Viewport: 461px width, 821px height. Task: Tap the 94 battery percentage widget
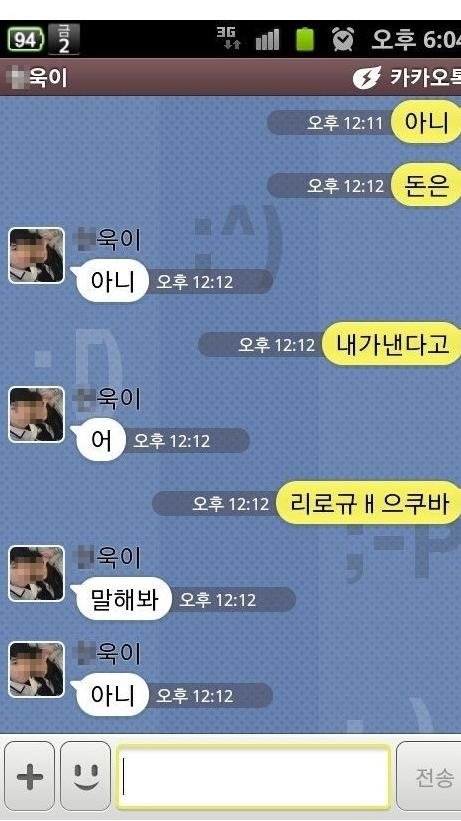[x=26, y=39]
